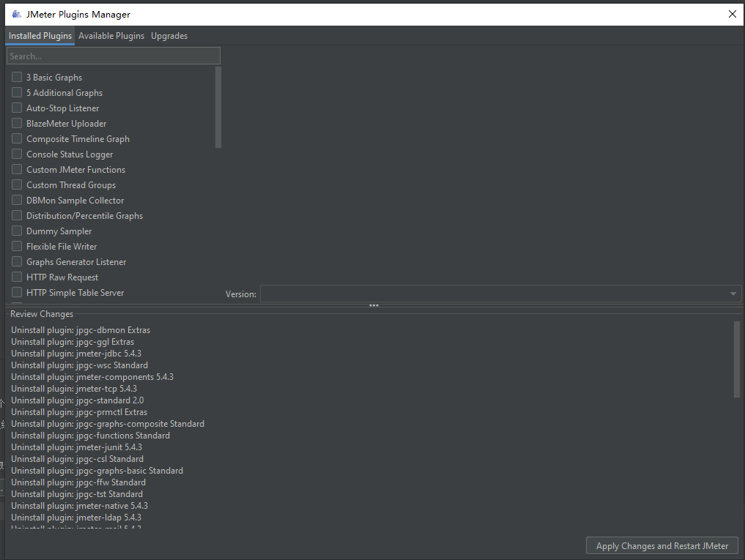Image resolution: width=745 pixels, height=560 pixels.
Task: Click 'Uninstall plugin: jmeter-junit 5.4.3' line
Action: click(x=76, y=447)
